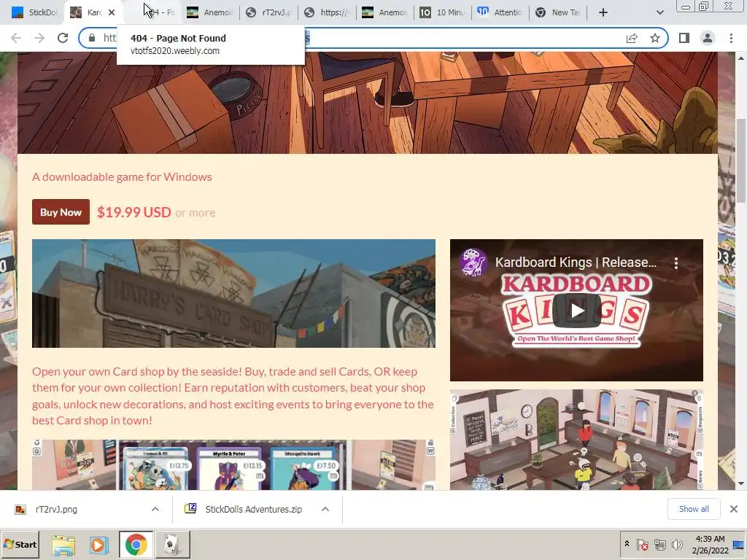Screen dimensions: 747x560
Task: Switch to the https:// tab
Action: 327,12
